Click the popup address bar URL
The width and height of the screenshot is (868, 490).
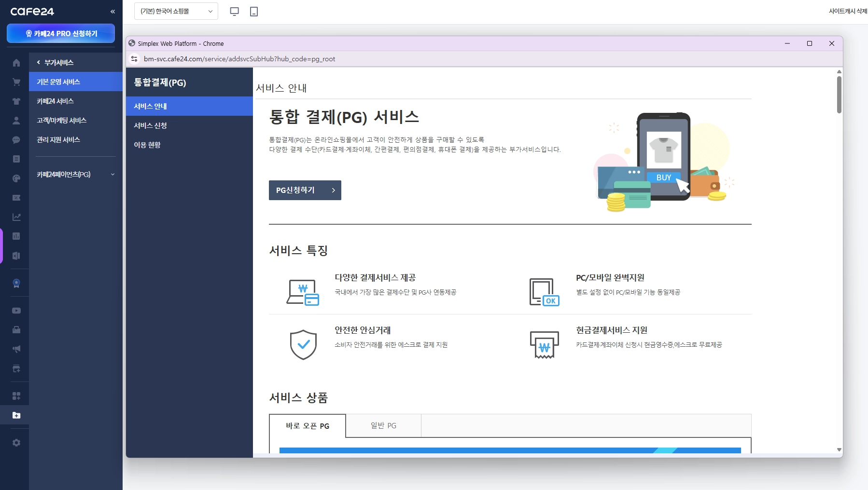coord(239,59)
